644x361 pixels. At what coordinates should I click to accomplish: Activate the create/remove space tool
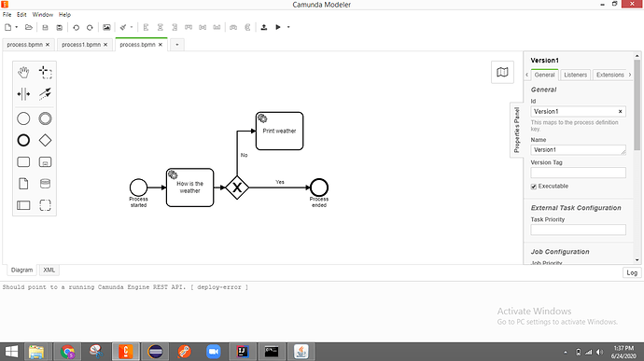[23, 94]
